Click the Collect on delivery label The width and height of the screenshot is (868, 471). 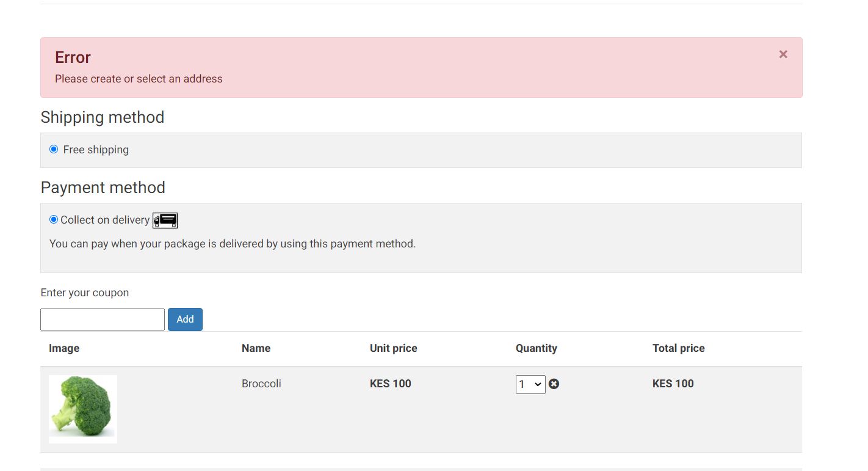pyautogui.click(x=105, y=220)
